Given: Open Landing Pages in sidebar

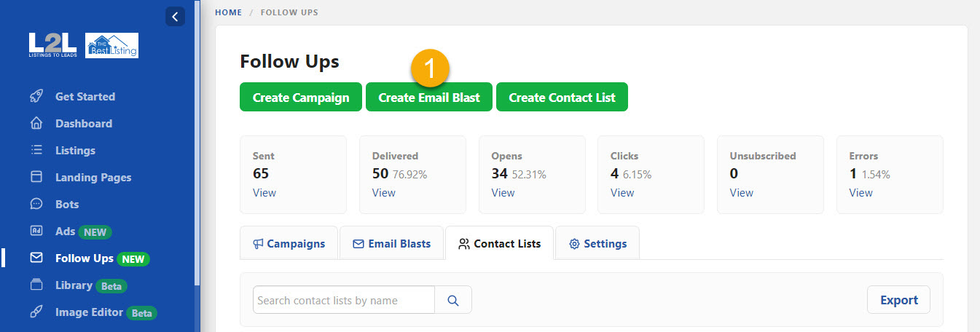Looking at the screenshot, I should click(93, 177).
